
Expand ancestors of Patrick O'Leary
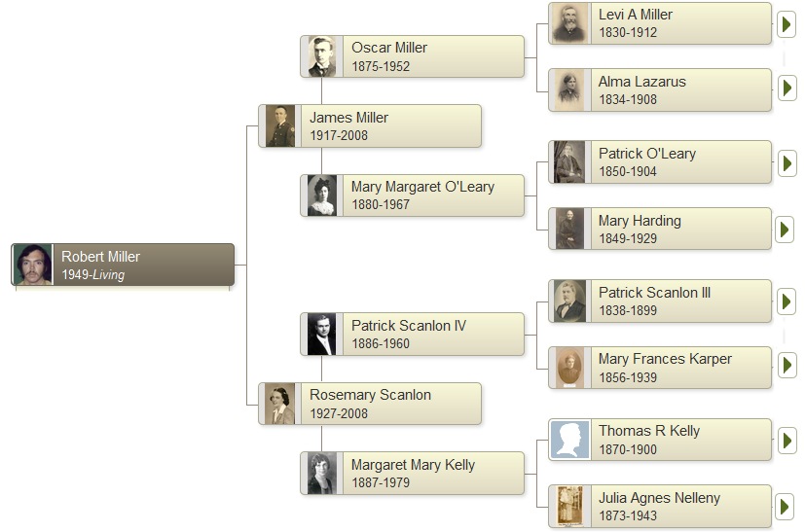click(x=787, y=163)
